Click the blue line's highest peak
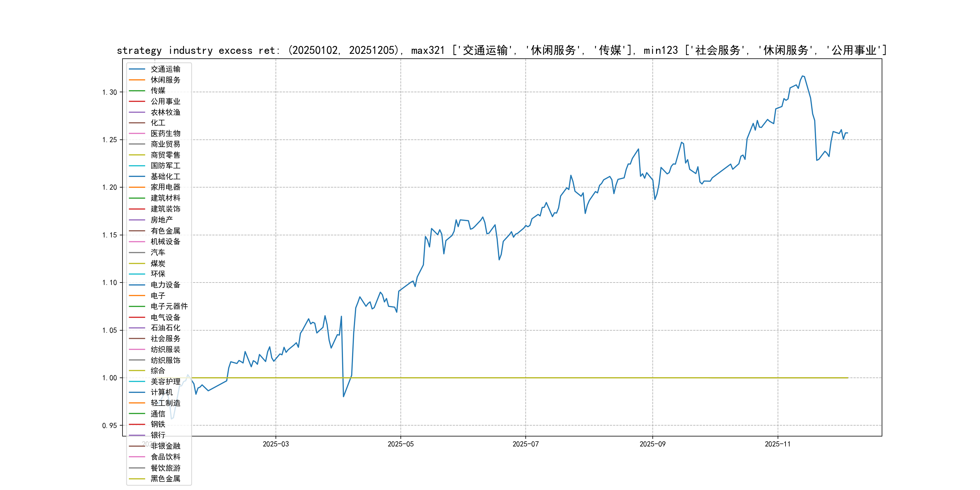This screenshot has width=980, height=490. (802, 76)
